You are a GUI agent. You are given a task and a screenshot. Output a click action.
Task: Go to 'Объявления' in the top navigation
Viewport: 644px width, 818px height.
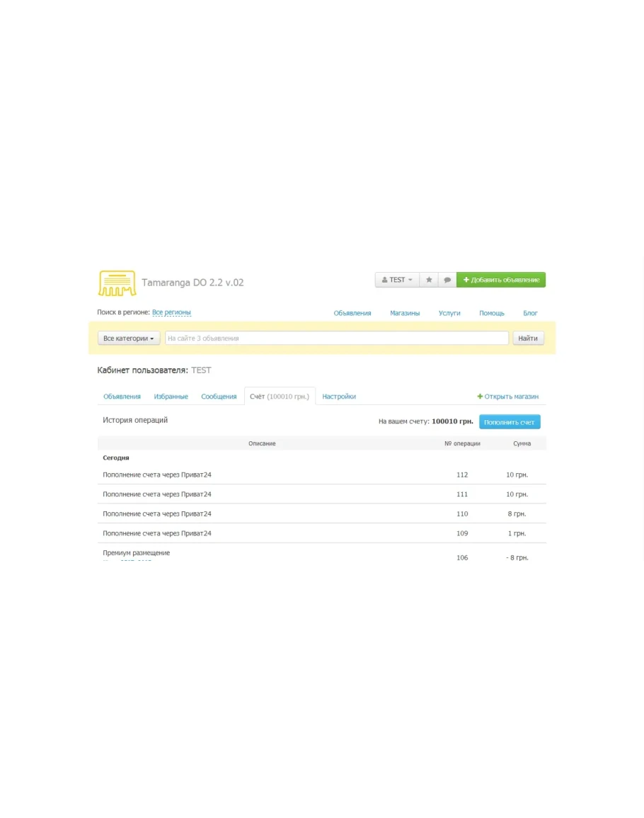[352, 313]
